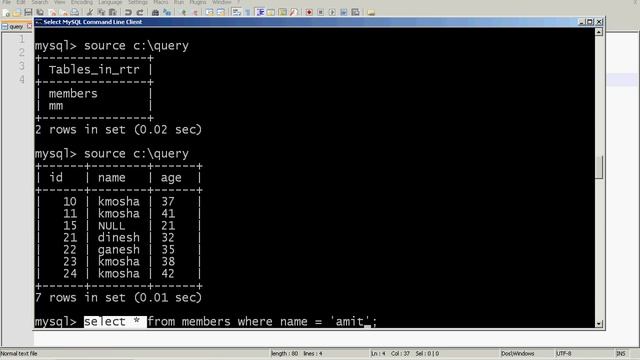Click '2 rows in set (0.02 sec)' text

[118, 130]
